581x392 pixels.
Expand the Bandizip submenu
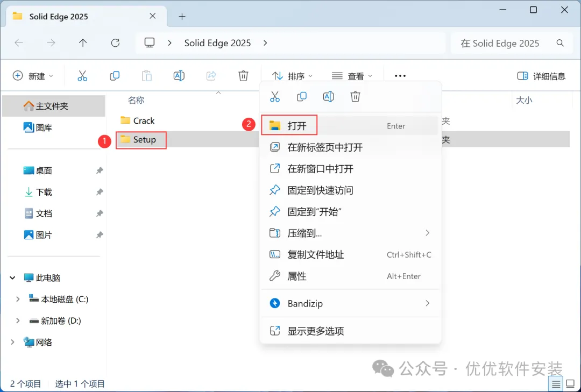(x=428, y=303)
